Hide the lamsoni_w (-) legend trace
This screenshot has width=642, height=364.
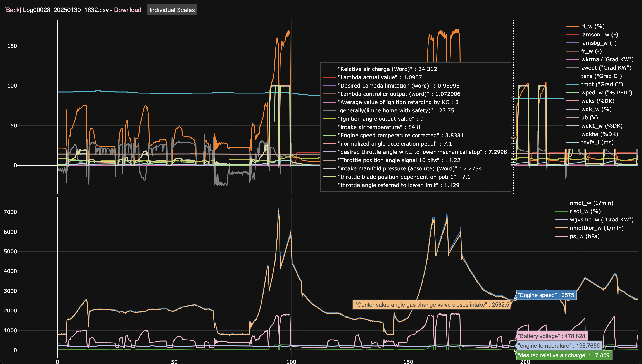pos(599,34)
